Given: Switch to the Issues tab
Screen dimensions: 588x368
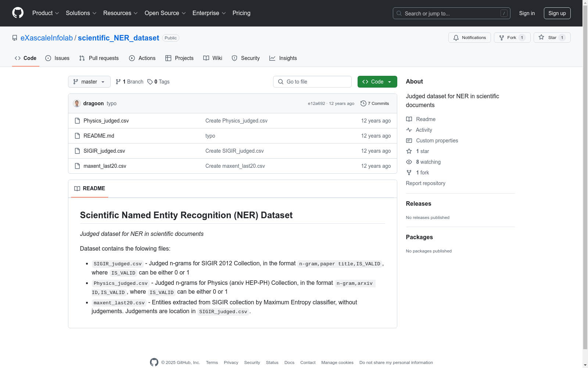Looking at the screenshot, I should pyautogui.click(x=57, y=58).
